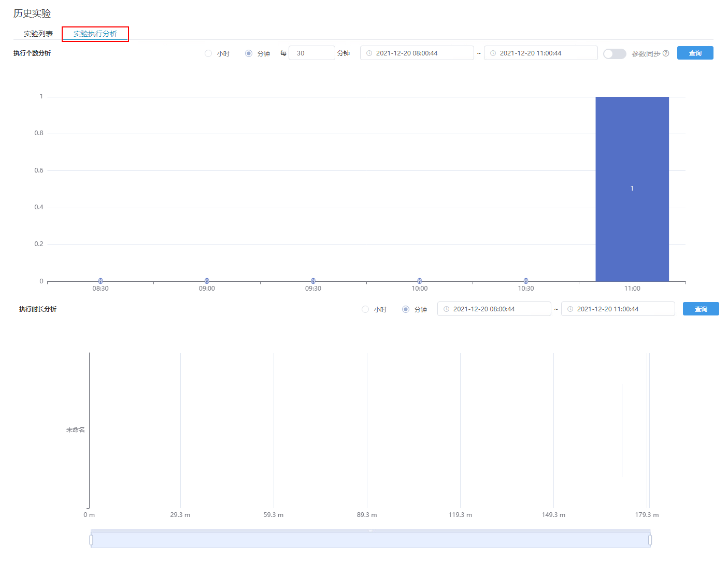
Task: Click the 09:30 zero data point
Action: click(313, 281)
